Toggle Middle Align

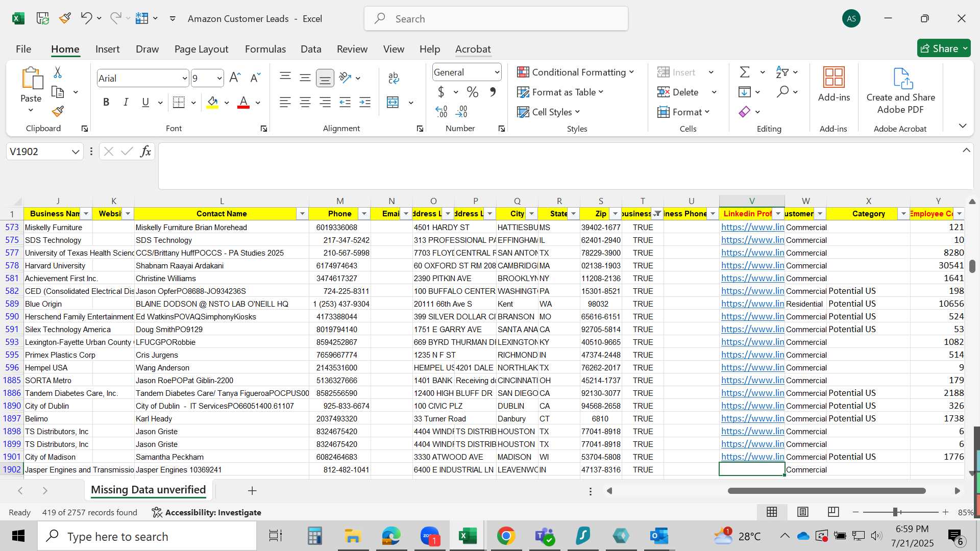(305, 77)
